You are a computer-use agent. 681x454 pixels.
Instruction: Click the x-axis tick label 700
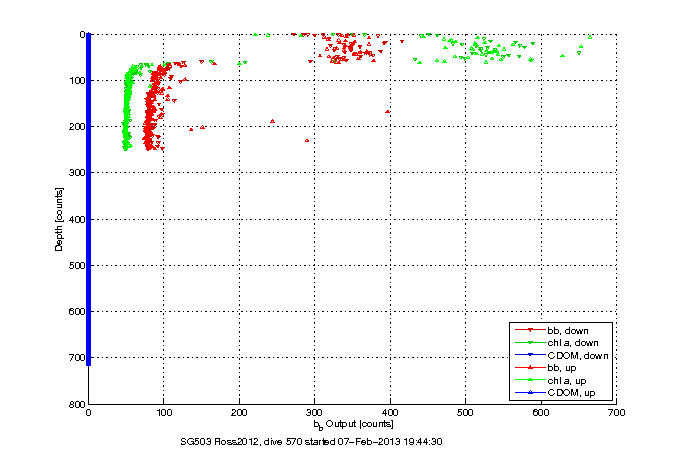tap(616, 413)
